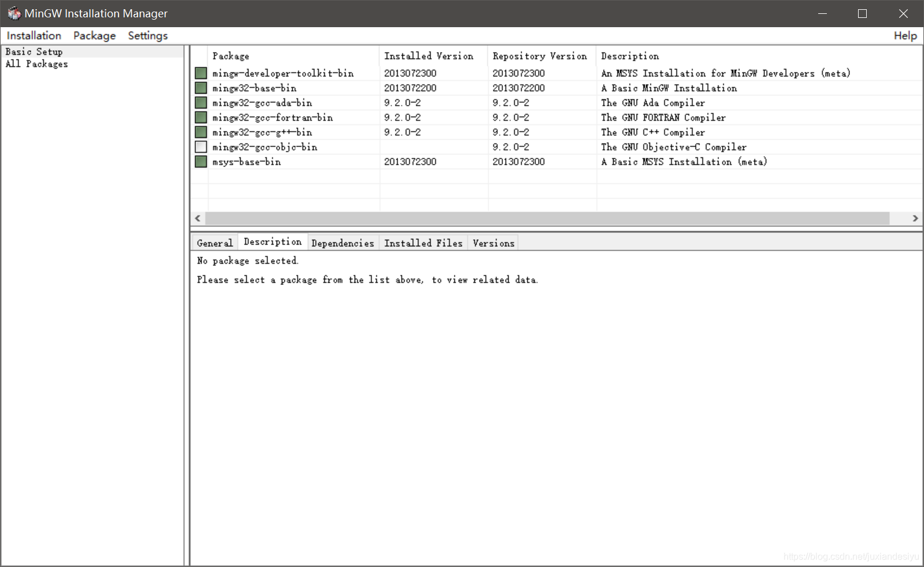Click the horizontal scrollbar left arrow
This screenshot has height=567, width=924.
click(x=198, y=218)
